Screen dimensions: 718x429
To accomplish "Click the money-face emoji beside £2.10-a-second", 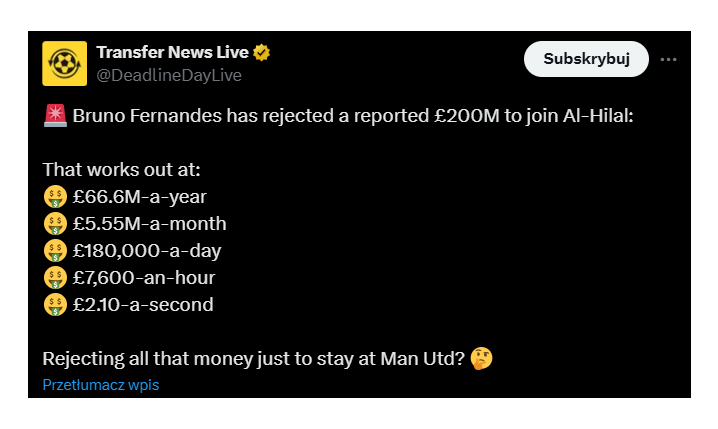I will [55, 305].
